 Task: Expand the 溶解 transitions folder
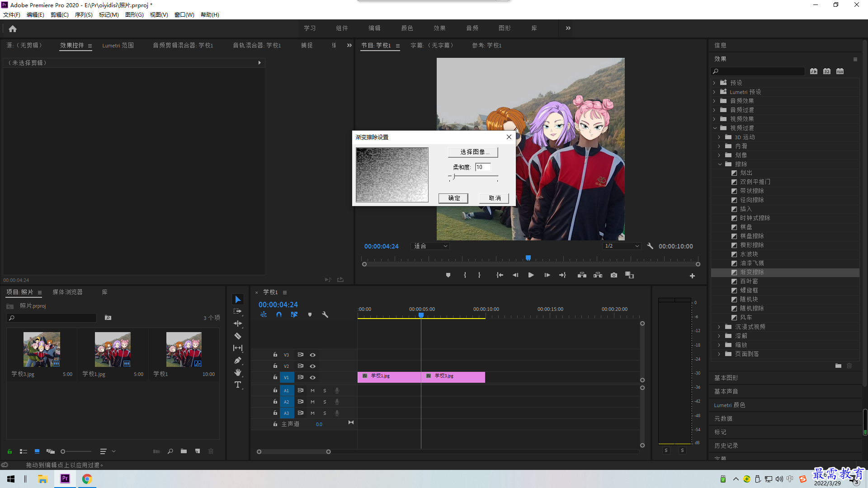click(x=719, y=336)
